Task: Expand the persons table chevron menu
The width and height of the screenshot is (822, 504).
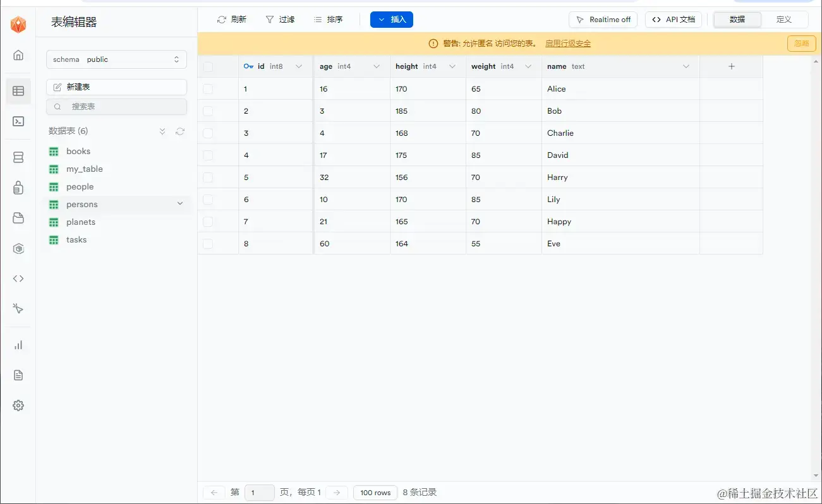Action: tap(180, 203)
